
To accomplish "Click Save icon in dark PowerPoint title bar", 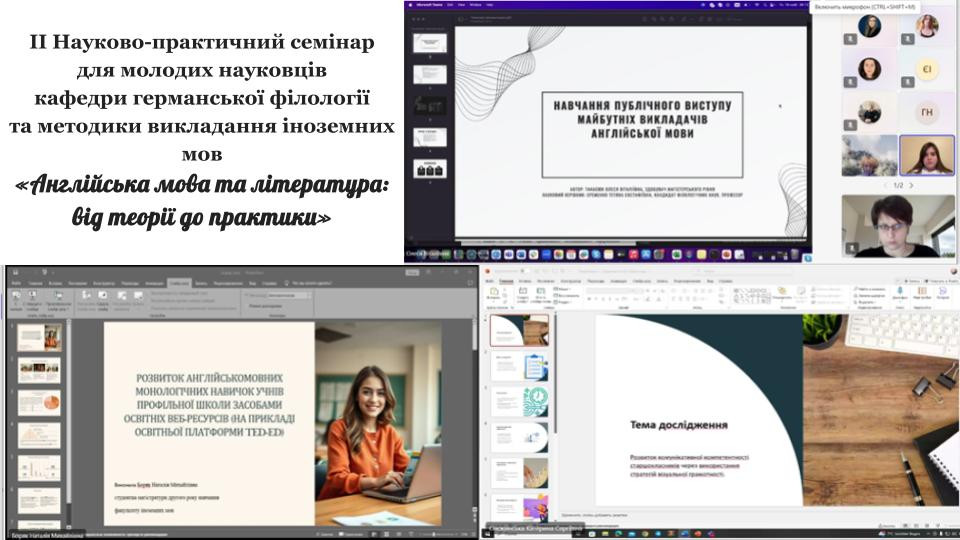I will click(x=15, y=272).
